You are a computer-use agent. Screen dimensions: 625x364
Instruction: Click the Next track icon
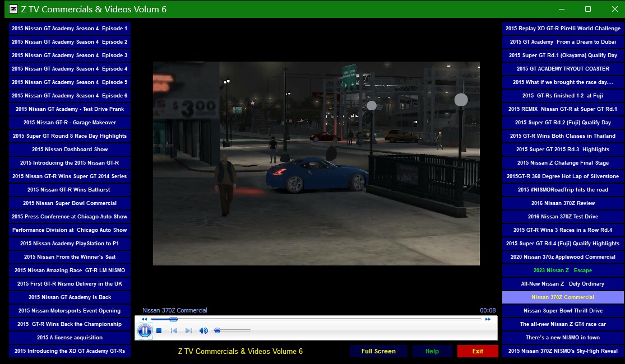click(188, 331)
